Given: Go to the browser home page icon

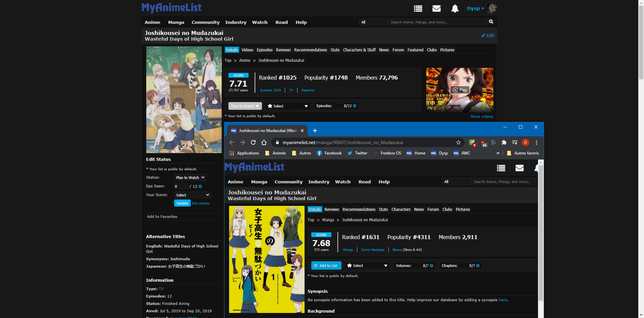Looking at the screenshot, I should click(264, 142).
